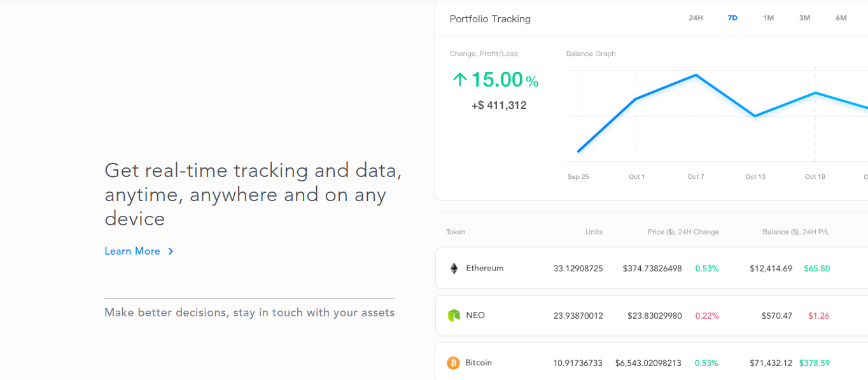The image size is (868, 380).
Task: Click the Bitcoin token name
Action: click(479, 363)
